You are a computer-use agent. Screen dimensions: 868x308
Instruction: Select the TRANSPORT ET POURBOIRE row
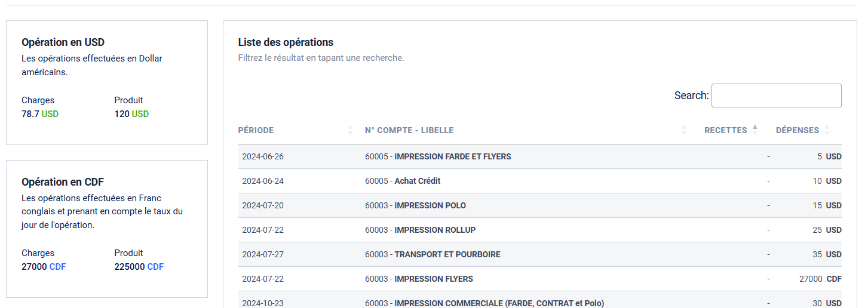[x=447, y=254]
